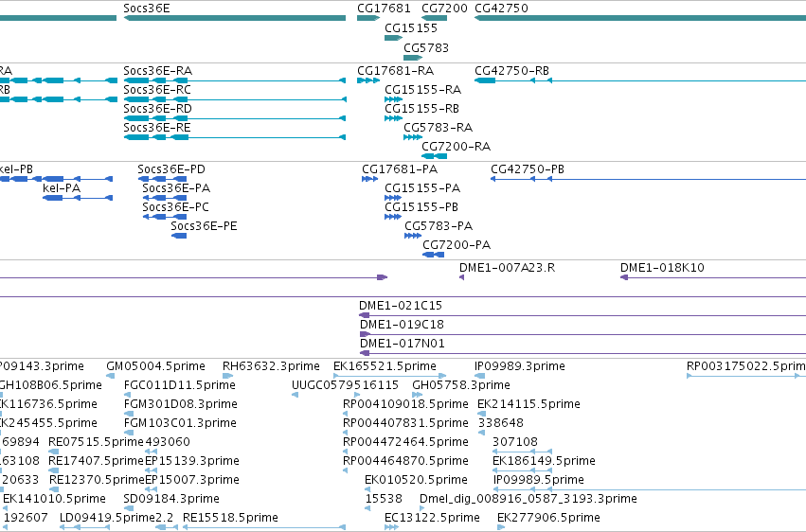Select transcript Socs36E-RC
Image resolution: width=806 pixels, height=532 pixels.
(157, 89)
